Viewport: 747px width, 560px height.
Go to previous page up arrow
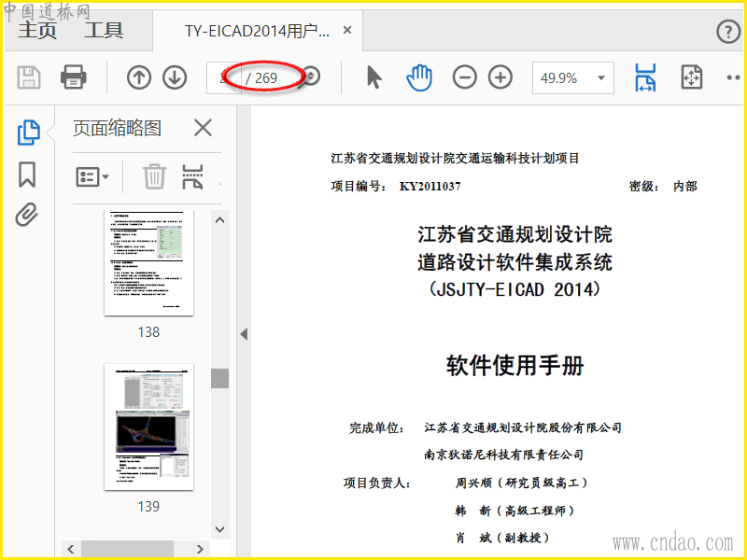[x=139, y=77]
